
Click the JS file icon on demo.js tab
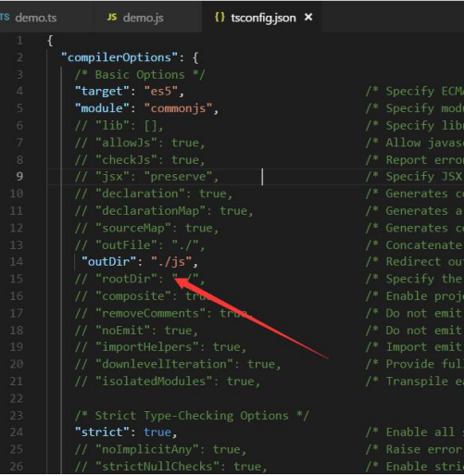[112, 18]
